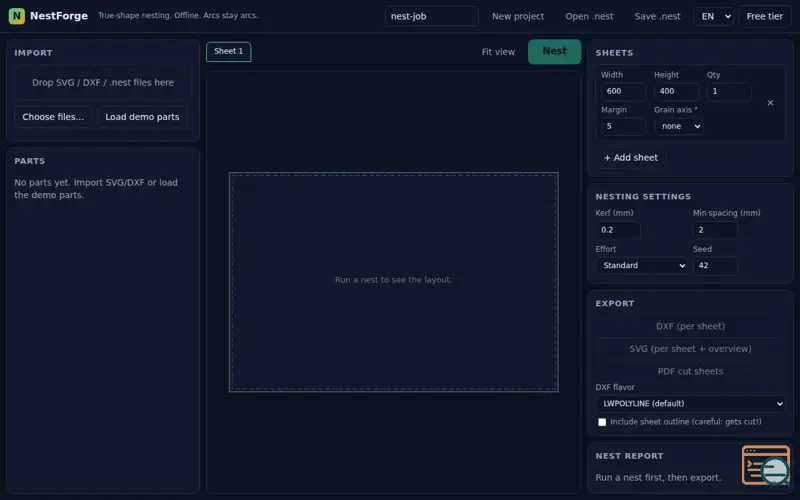Image resolution: width=800 pixels, height=500 pixels.
Task: Click Save .nest in the header
Action: [x=657, y=16]
